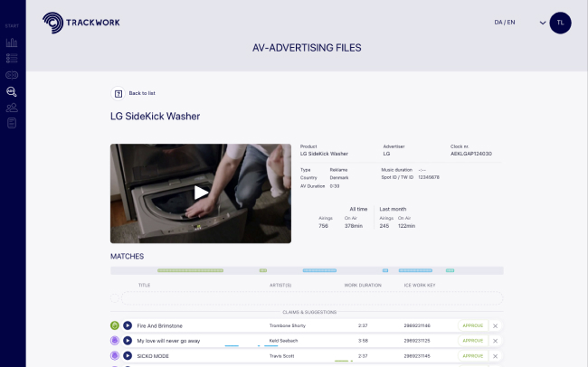Click purple match icon for SICKO MODE
588x367 pixels.
coord(115,356)
